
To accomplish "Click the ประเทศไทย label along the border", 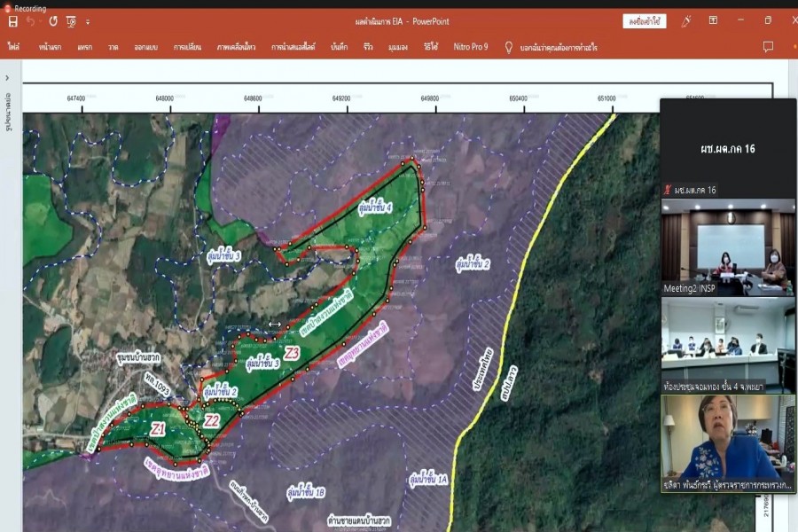I will 482,369.
